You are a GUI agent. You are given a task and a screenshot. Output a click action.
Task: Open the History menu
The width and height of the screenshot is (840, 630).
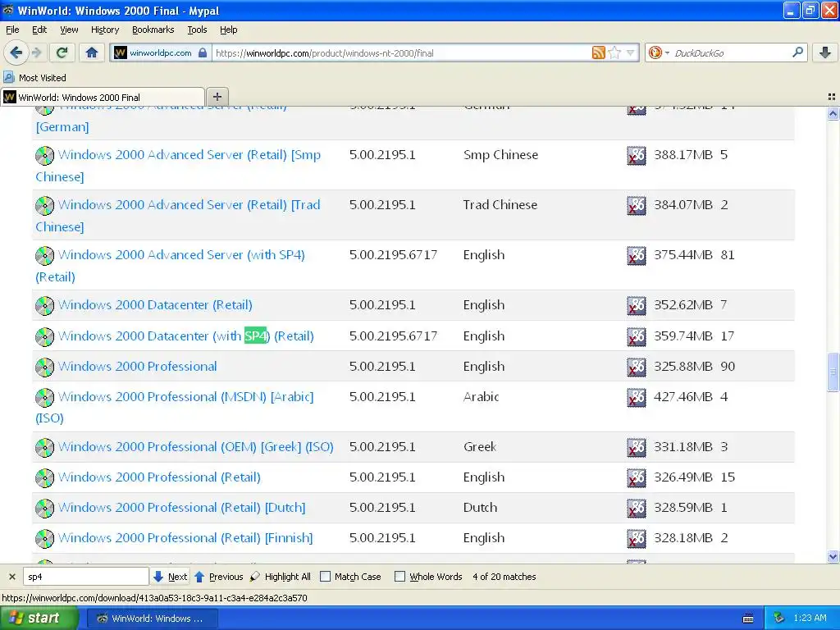click(105, 30)
